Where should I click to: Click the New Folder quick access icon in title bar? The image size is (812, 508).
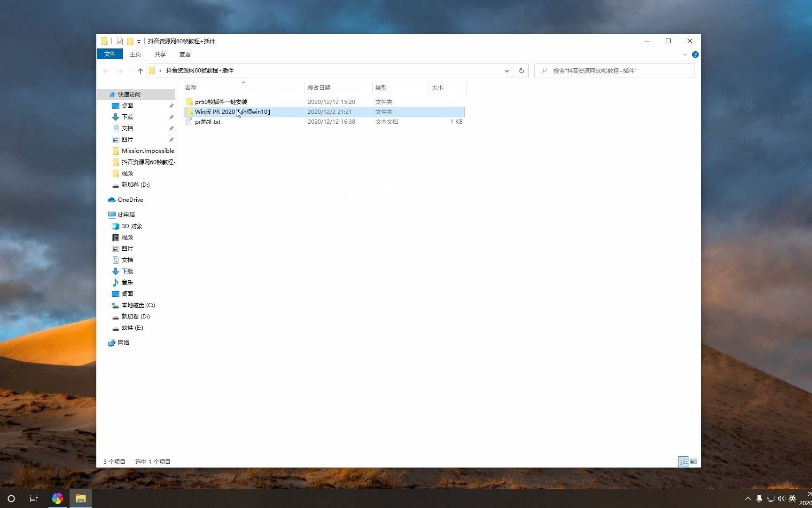(x=130, y=41)
